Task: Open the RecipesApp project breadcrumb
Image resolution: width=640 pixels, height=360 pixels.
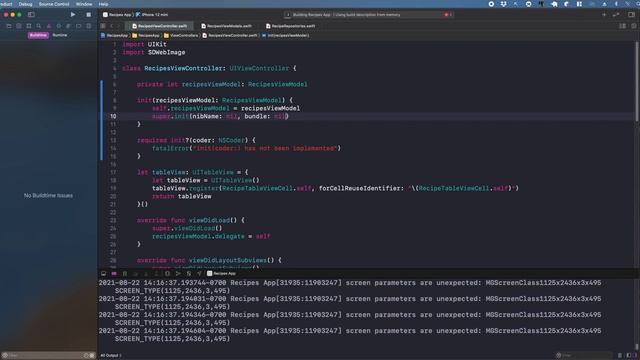Action: (x=115, y=36)
